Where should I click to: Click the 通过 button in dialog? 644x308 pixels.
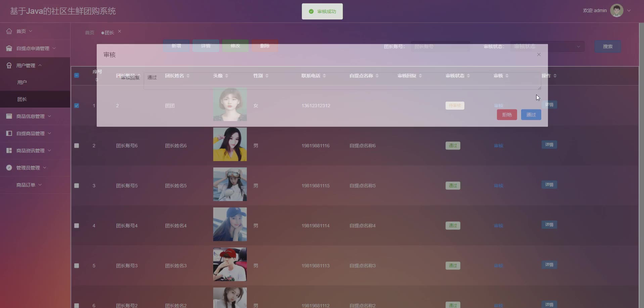[531, 115]
